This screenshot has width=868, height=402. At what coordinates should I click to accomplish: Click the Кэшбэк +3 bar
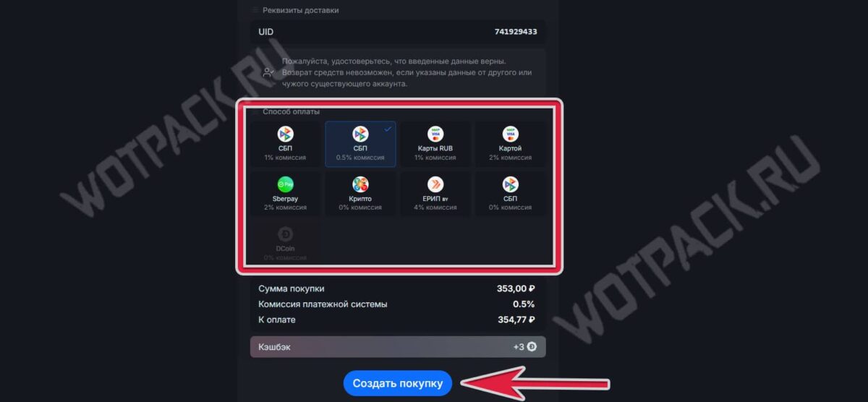[398, 347]
